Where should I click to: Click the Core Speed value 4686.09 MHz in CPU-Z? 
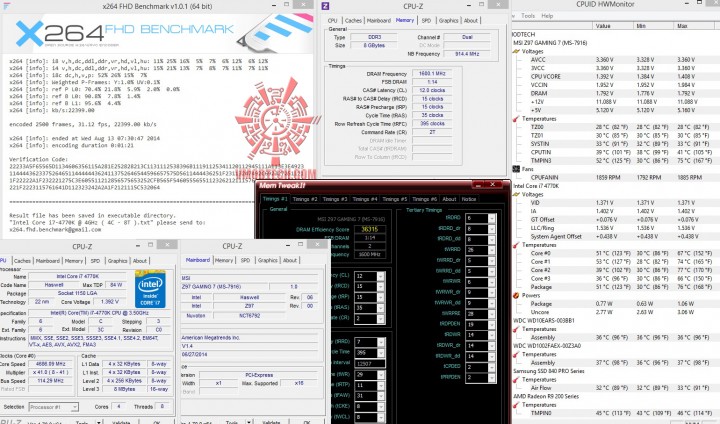click(x=51, y=364)
